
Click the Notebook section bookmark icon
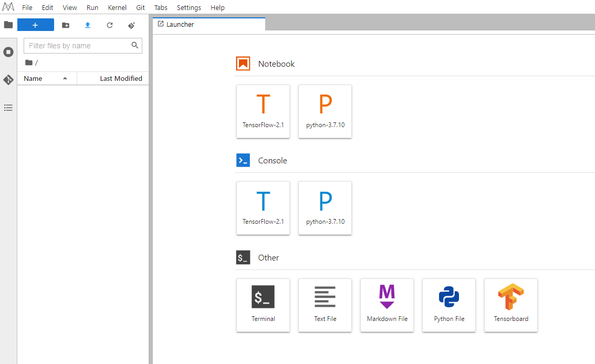[243, 64]
